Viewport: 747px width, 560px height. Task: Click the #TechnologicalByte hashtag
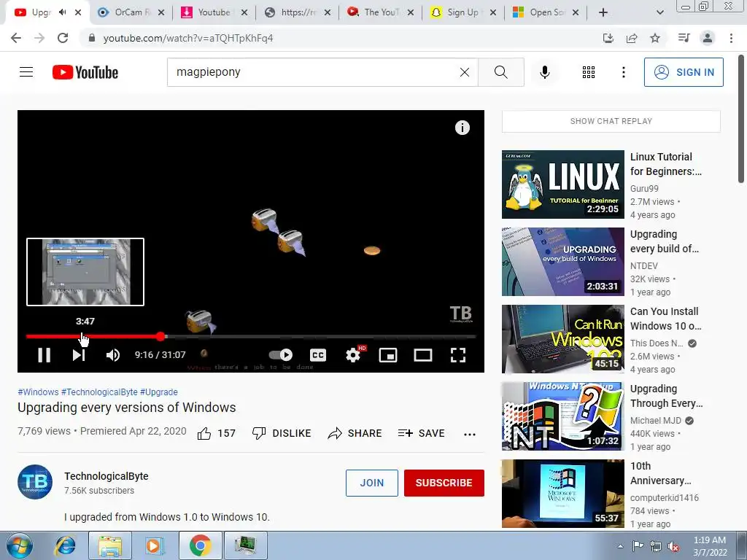click(x=99, y=392)
